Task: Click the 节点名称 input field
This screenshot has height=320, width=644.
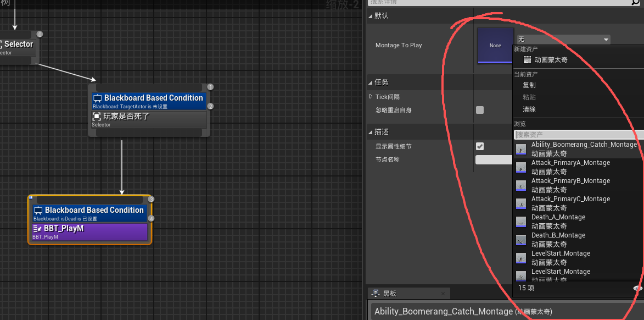Action: pyautogui.click(x=494, y=159)
